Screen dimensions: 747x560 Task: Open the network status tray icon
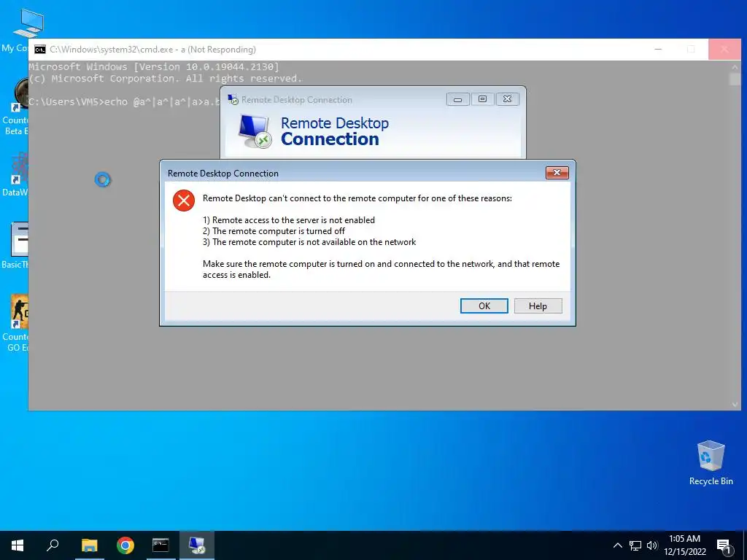click(x=635, y=545)
